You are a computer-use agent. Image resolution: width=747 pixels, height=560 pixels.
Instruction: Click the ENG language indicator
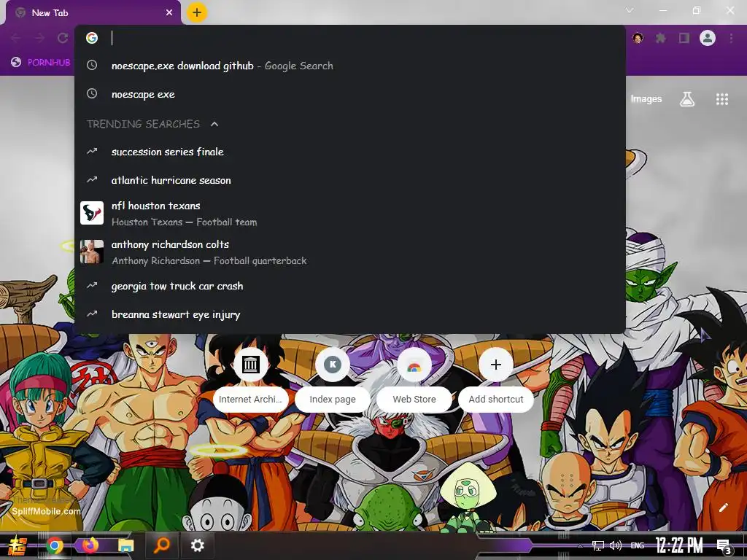[x=638, y=545]
